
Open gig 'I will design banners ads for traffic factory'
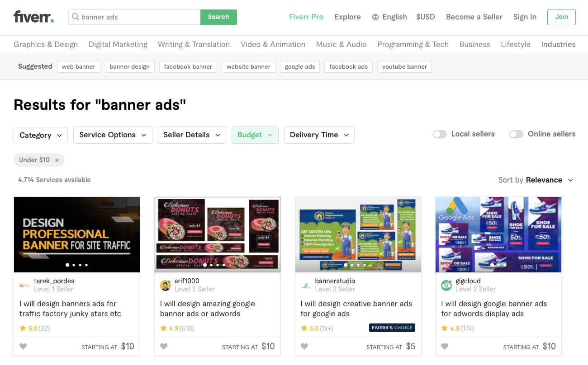tap(71, 309)
